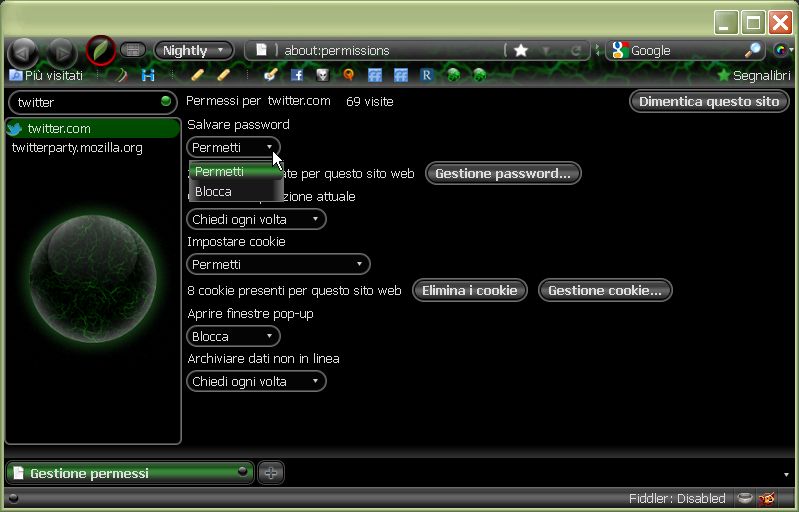Click the orange fox status bar icon

click(x=767, y=498)
